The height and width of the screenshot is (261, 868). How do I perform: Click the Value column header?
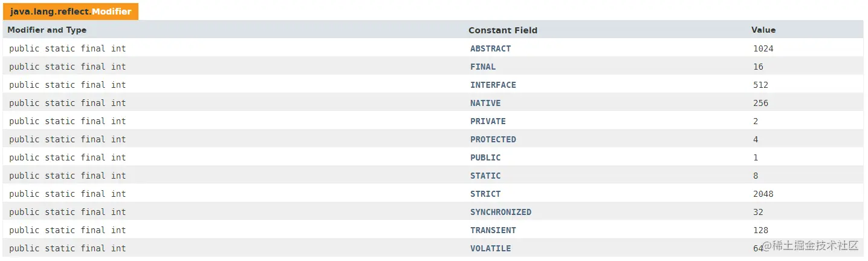[x=763, y=30]
